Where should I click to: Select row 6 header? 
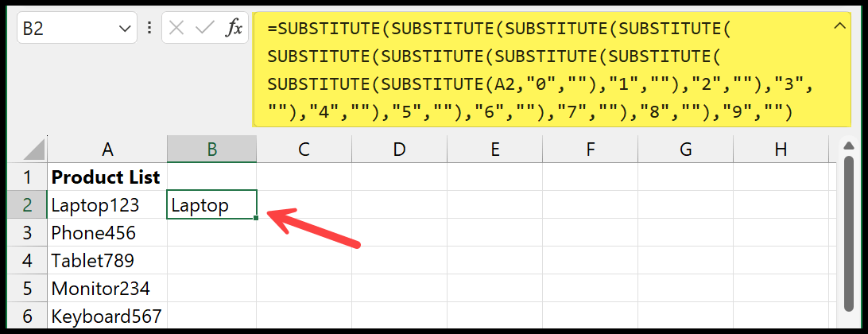(x=27, y=317)
